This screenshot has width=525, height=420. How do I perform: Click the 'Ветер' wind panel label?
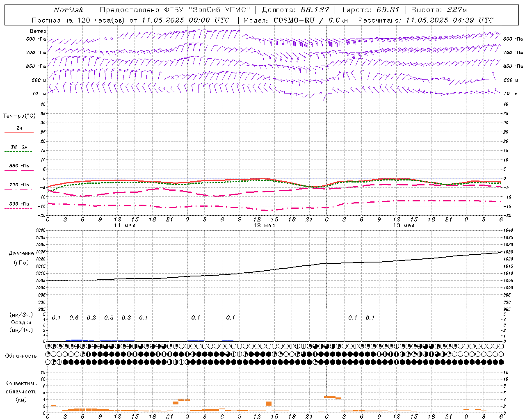[x=38, y=31]
